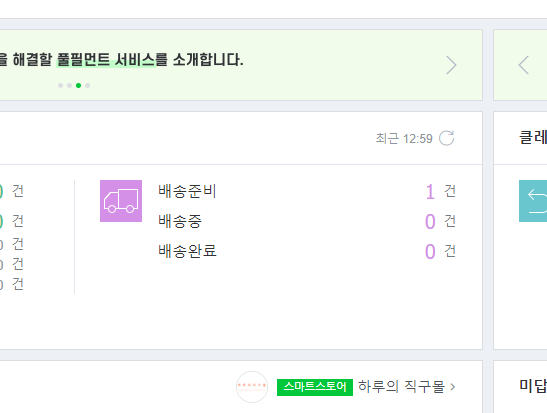The image size is (547, 413).
Task: Expand the chevron after 하루의 직구몰
Action: tap(452, 387)
